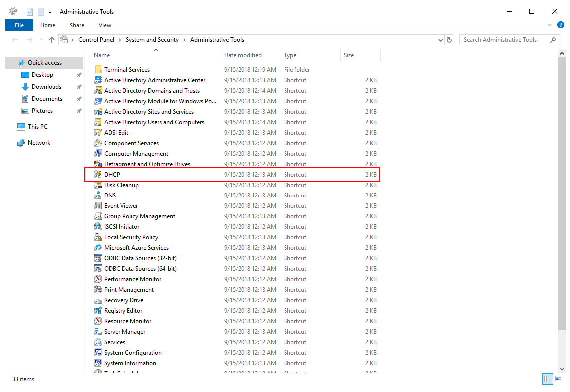Open Documents in the navigation pane
Image resolution: width=570 pixels, height=392 pixels.
pos(47,99)
